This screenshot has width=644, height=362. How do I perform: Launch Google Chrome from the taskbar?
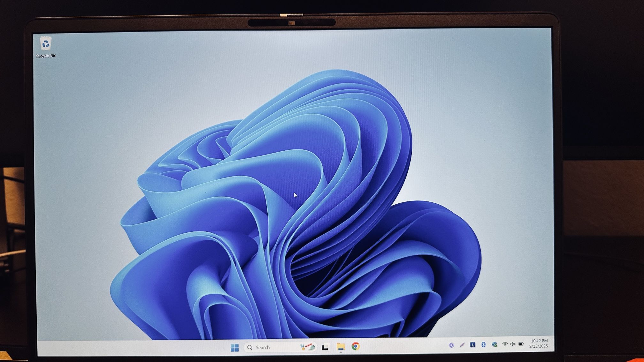[x=356, y=346]
